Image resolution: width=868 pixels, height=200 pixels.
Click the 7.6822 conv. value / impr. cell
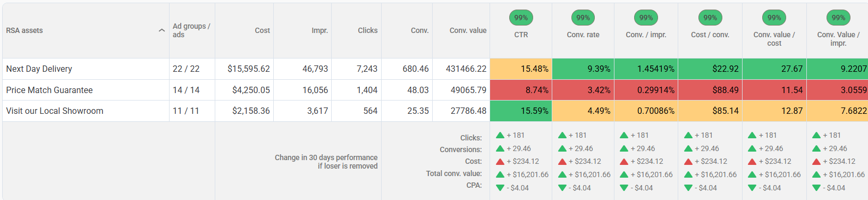pyautogui.click(x=837, y=111)
